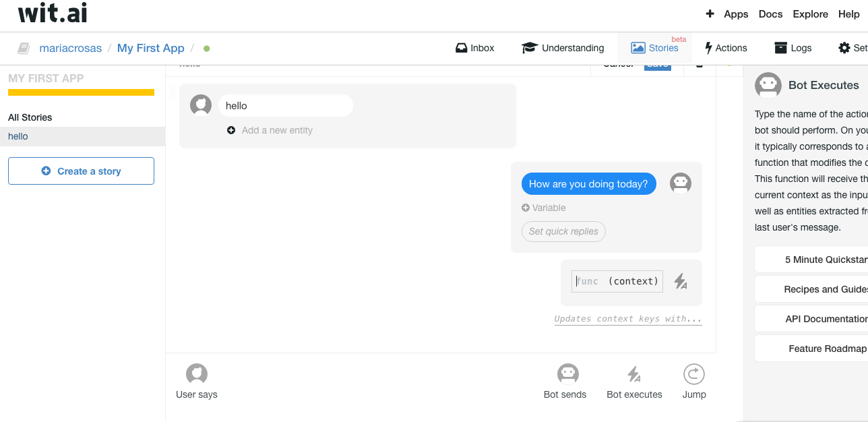Select the User says icon

[196, 375]
